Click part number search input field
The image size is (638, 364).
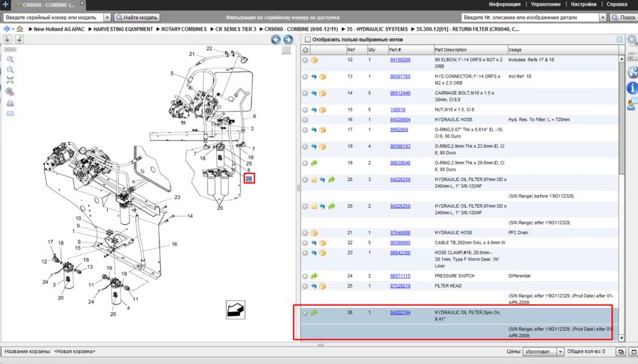[531, 17]
